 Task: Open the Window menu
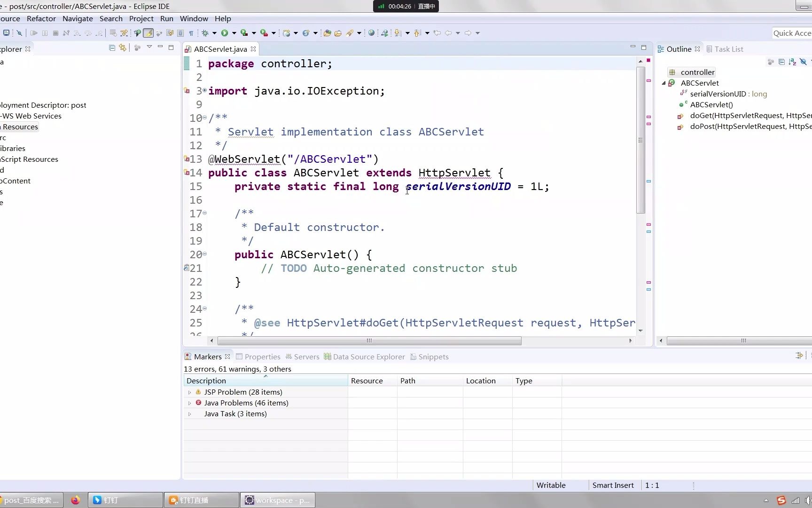coord(194,18)
